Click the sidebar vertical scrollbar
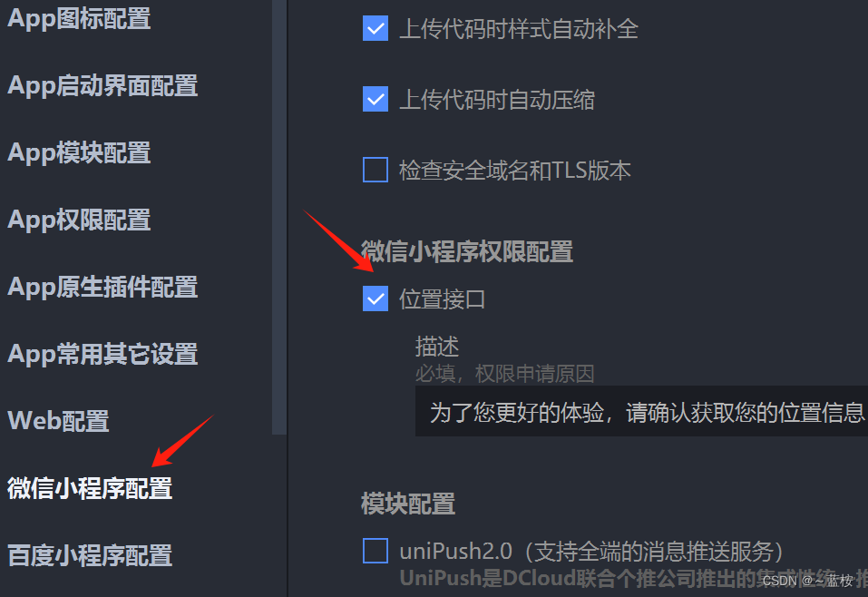The width and height of the screenshot is (868, 597). [279, 217]
